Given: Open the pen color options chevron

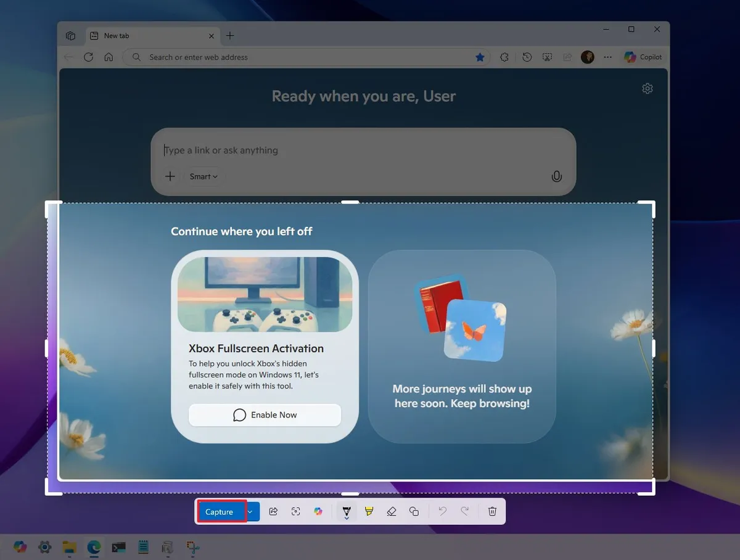Looking at the screenshot, I should click(347, 518).
